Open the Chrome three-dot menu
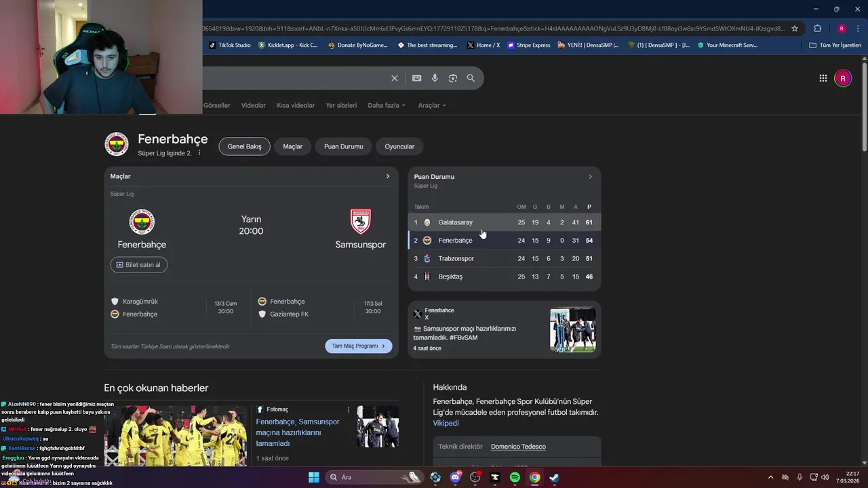The width and height of the screenshot is (868, 488). tap(857, 28)
